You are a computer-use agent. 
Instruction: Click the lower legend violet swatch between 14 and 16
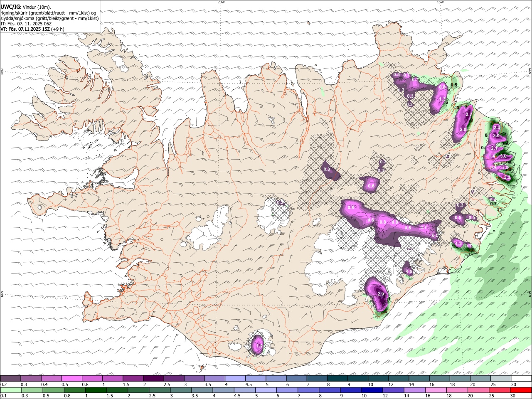point(414,390)
